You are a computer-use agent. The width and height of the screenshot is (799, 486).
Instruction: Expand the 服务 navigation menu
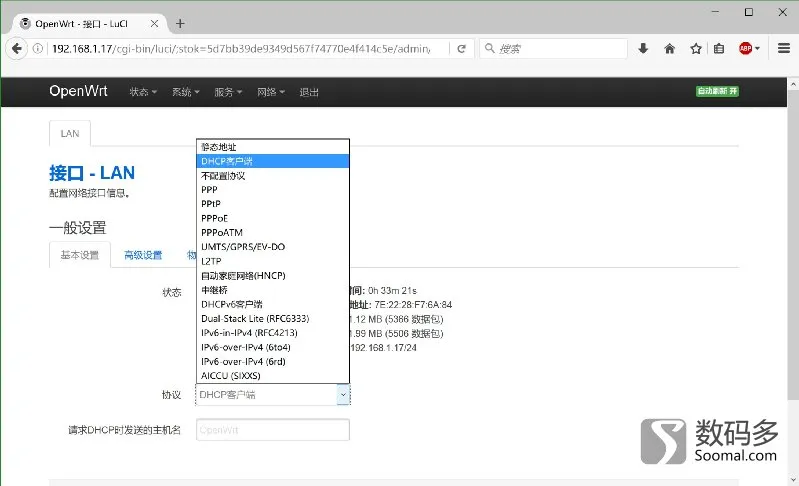pyautogui.click(x=228, y=92)
